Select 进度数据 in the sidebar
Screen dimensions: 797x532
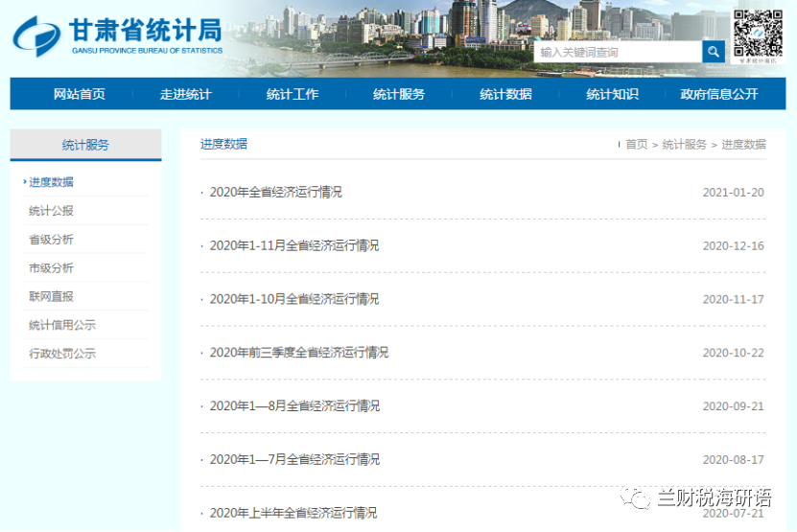(x=51, y=182)
